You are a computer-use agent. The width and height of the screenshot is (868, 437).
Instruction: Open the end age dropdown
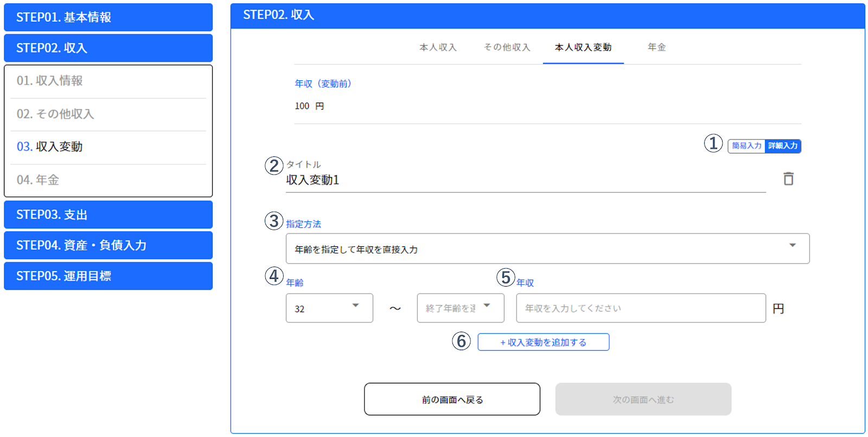(461, 308)
